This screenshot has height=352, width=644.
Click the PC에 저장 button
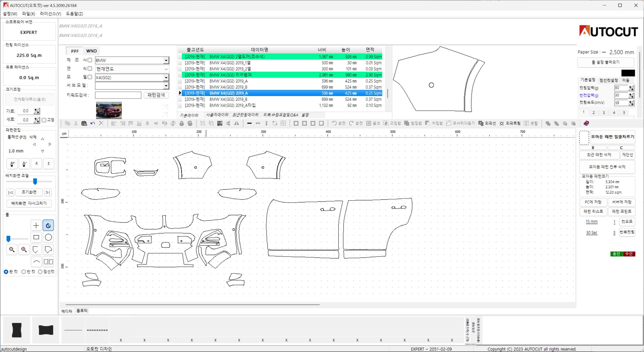click(593, 202)
